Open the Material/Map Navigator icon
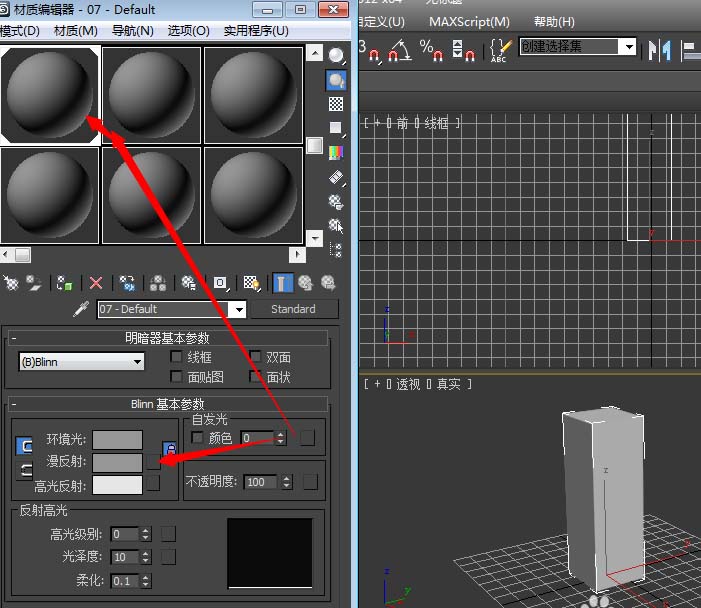 pos(336,250)
